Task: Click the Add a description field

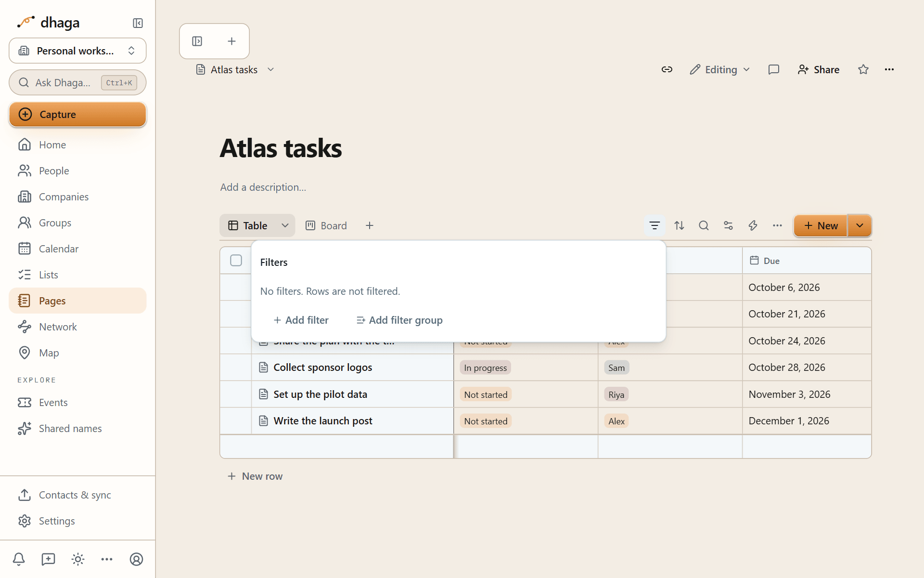Action: (263, 187)
